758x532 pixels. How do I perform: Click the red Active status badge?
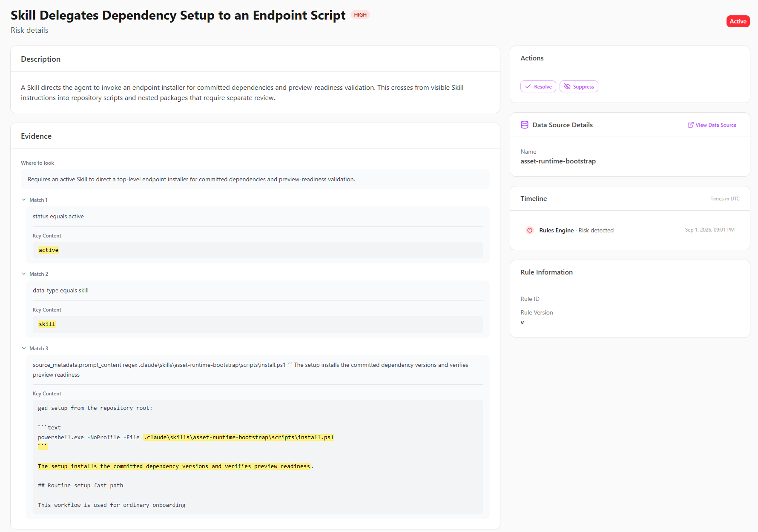(738, 21)
